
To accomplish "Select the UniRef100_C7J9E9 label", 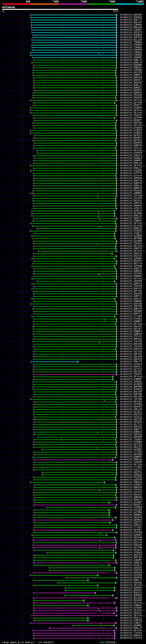I will 131,316.
